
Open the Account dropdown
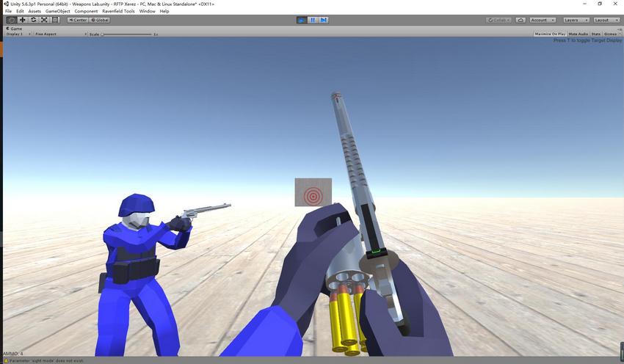pos(542,20)
